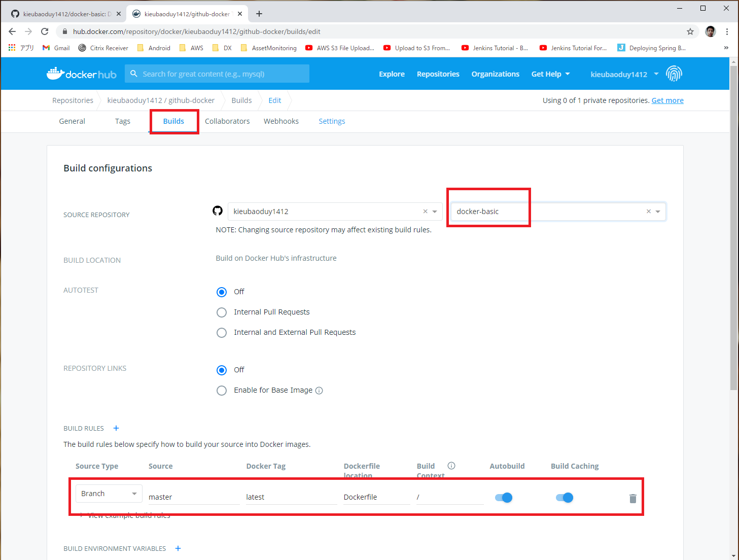Viewport: 739px width, 560px height.
Task: Open the Chrome three-dot menu
Action: point(727,31)
